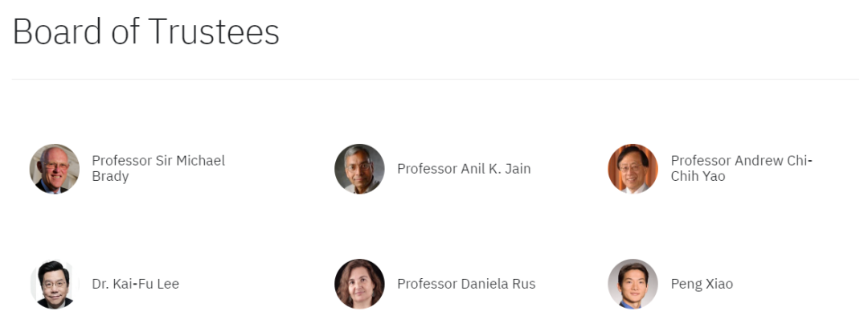Click the headshot next to Dr. Kai-Fu Lee
This screenshot has width=868, height=332.
(55, 284)
